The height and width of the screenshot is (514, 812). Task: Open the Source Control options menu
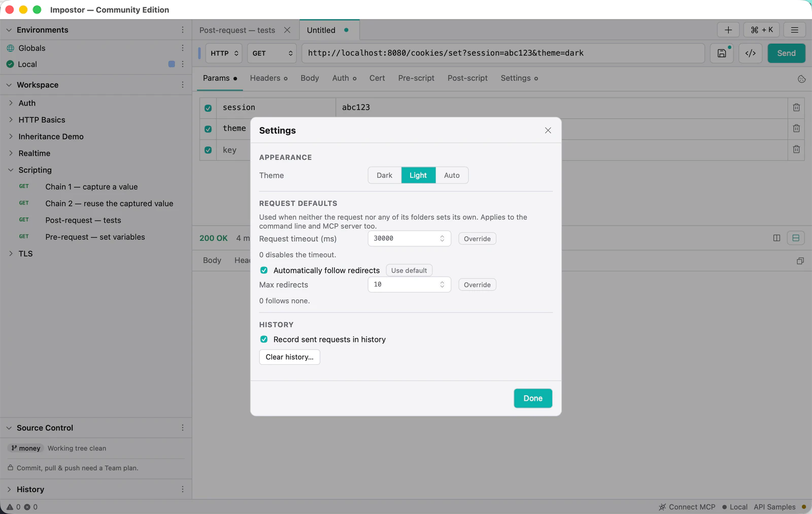pos(183,428)
